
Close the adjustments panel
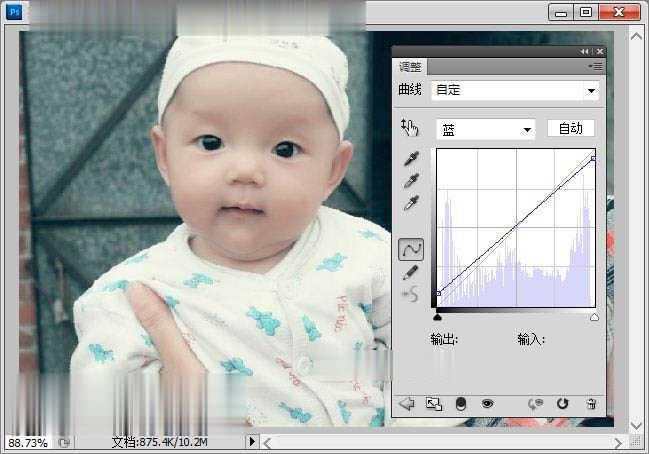point(600,51)
